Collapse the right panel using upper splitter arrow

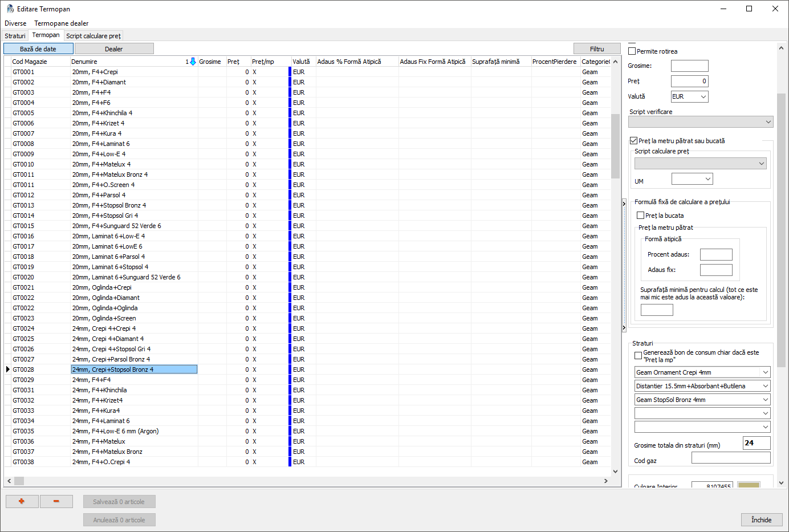tap(624, 204)
